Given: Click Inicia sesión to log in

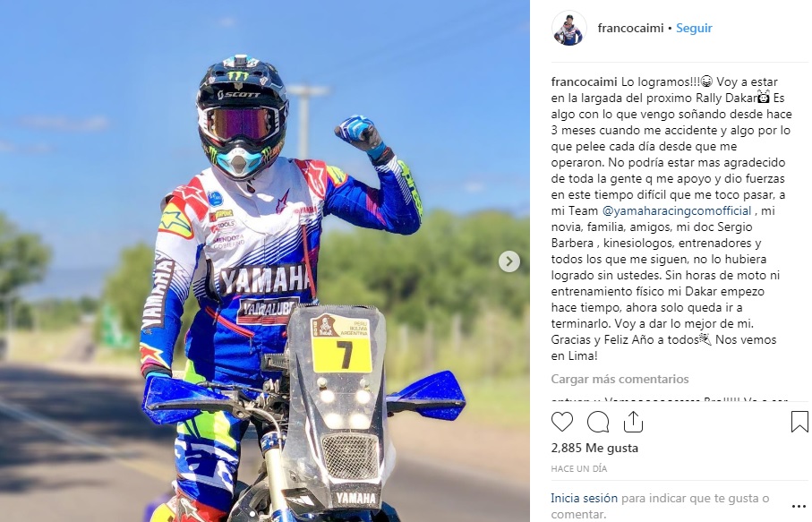Looking at the screenshot, I should click(584, 498).
